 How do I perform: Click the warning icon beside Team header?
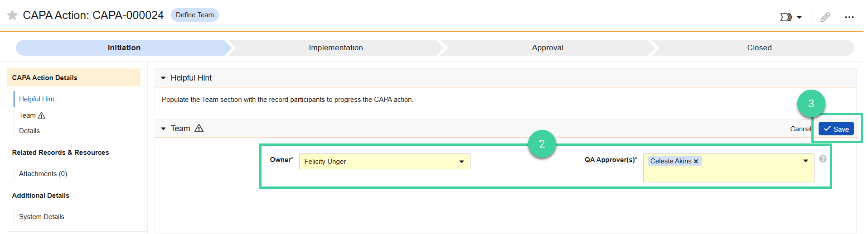[x=199, y=129]
